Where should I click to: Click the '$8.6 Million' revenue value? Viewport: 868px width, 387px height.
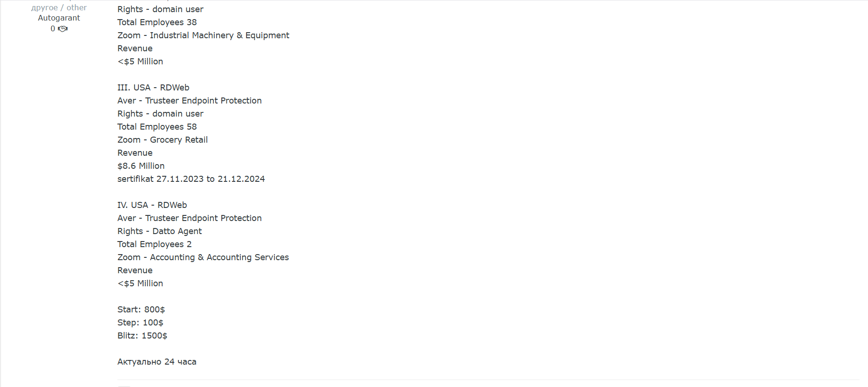141,166
